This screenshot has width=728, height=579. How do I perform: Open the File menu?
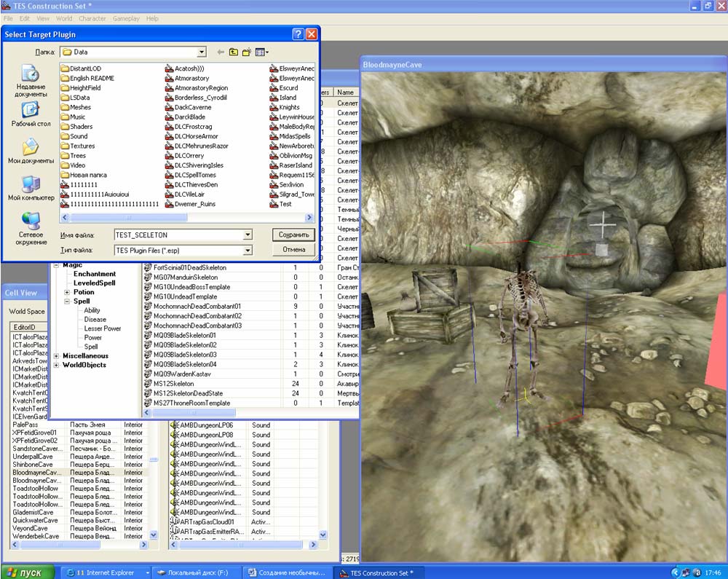8,19
